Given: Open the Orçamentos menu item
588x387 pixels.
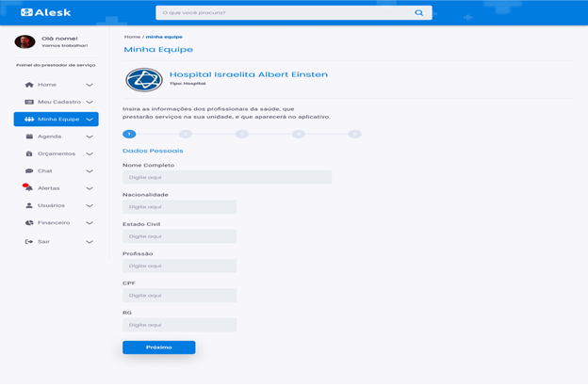Looking at the screenshot, I should click(57, 153).
